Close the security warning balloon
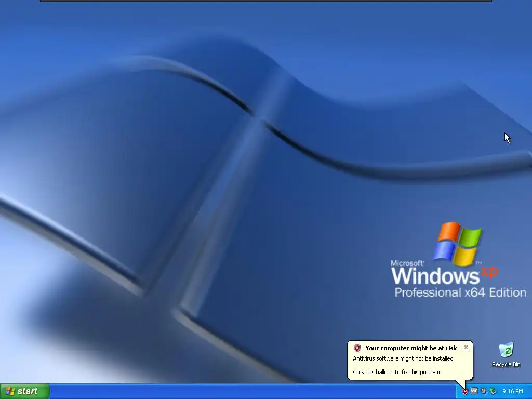Viewport: 532px width, 399px height. pyautogui.click(x=466, y=347)
